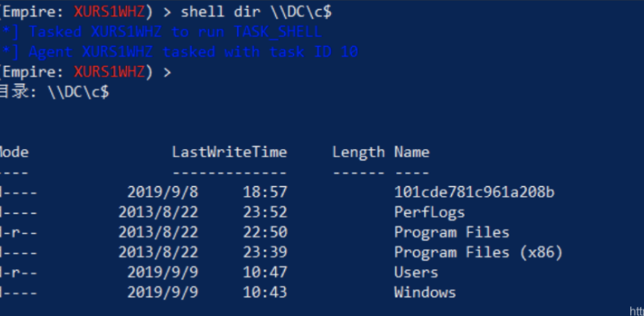Select the red XURS1WHZ agent name in first prompt
The height and width of the screenshot is (316, 644).
click(x=109, y=12)
